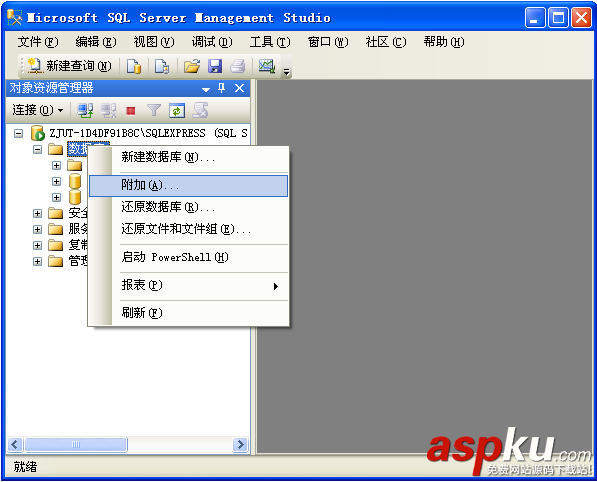Screen dimensions: 597x482
Task: Select the Replication folder icon
Action: click(x=56, y=245)
